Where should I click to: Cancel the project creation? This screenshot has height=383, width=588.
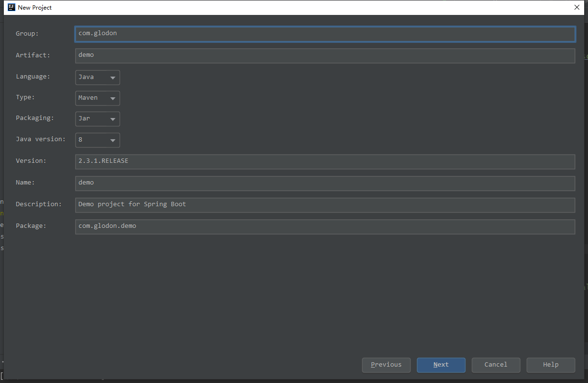point(496,365)
